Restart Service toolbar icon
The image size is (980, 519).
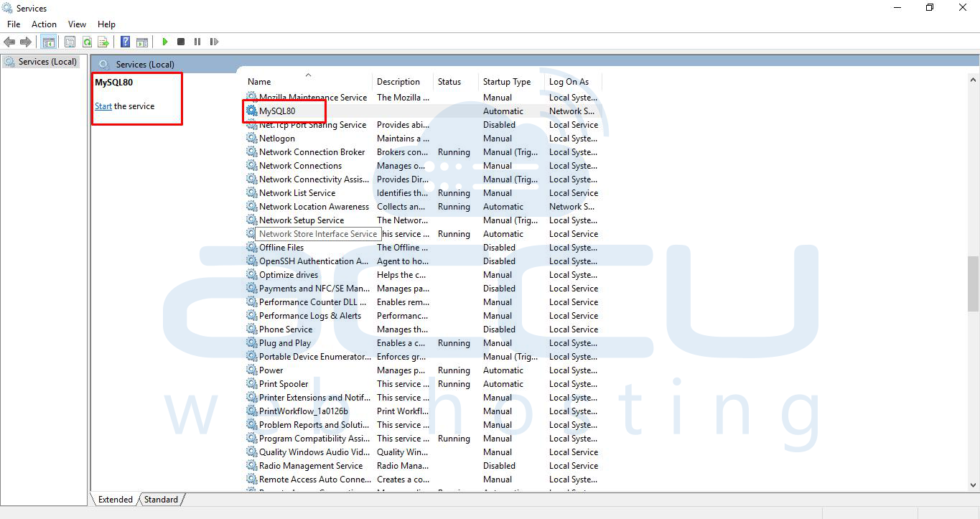(214, 42)
